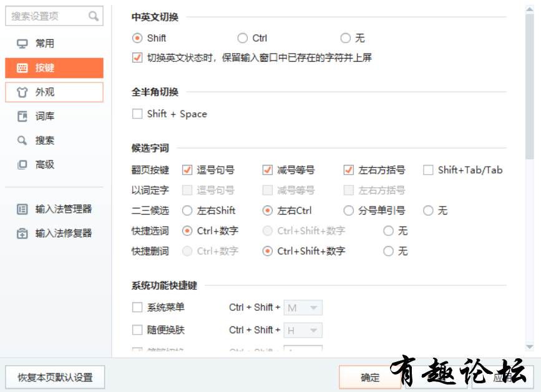Open the 高级 settings tab
The width and height of the screenshot is (541, 392).
click(54, 165)
